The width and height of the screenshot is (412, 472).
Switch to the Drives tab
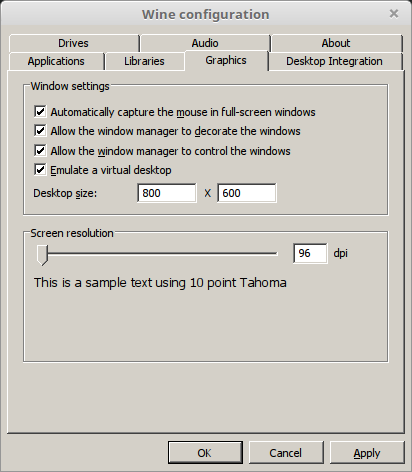[74, 43]
